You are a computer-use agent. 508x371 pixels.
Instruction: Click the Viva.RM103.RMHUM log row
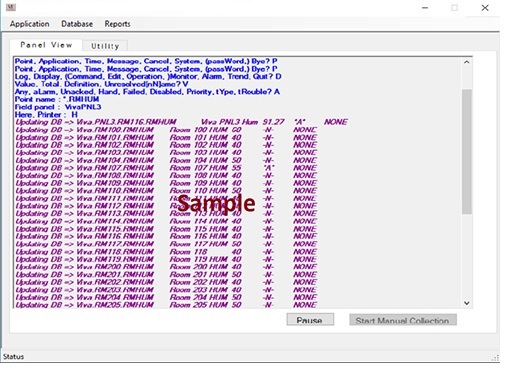pyautogui.click(x=166, y=153)
